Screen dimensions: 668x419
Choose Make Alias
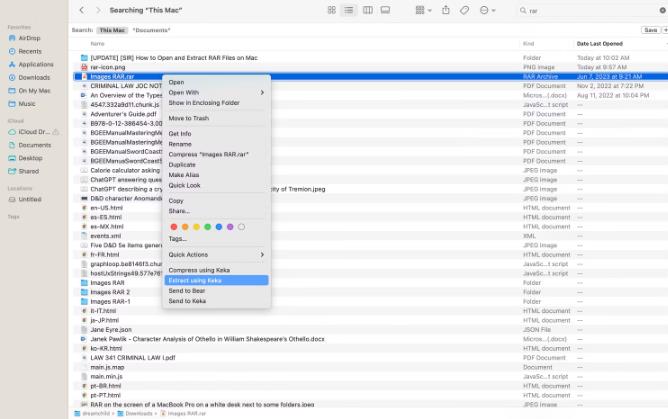pyautogui.click(x=216, y=175)
